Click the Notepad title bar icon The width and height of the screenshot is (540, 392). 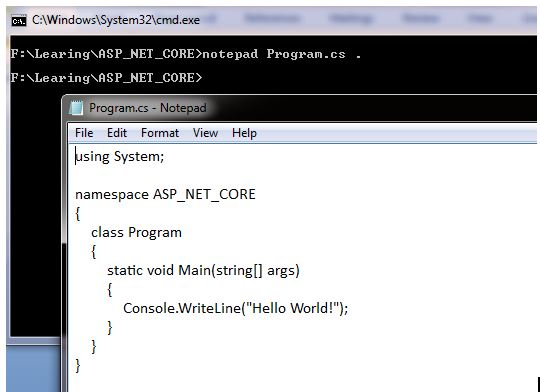(76, 108)
